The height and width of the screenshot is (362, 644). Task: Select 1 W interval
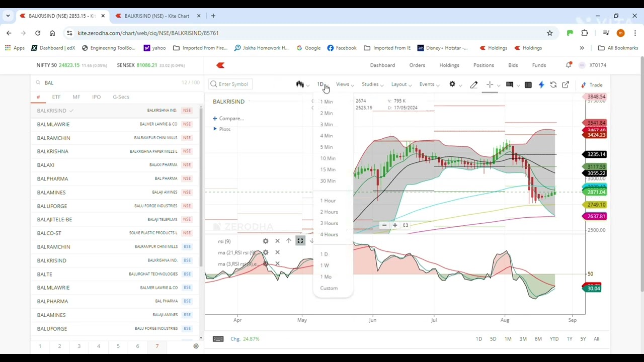click(325, 265)
